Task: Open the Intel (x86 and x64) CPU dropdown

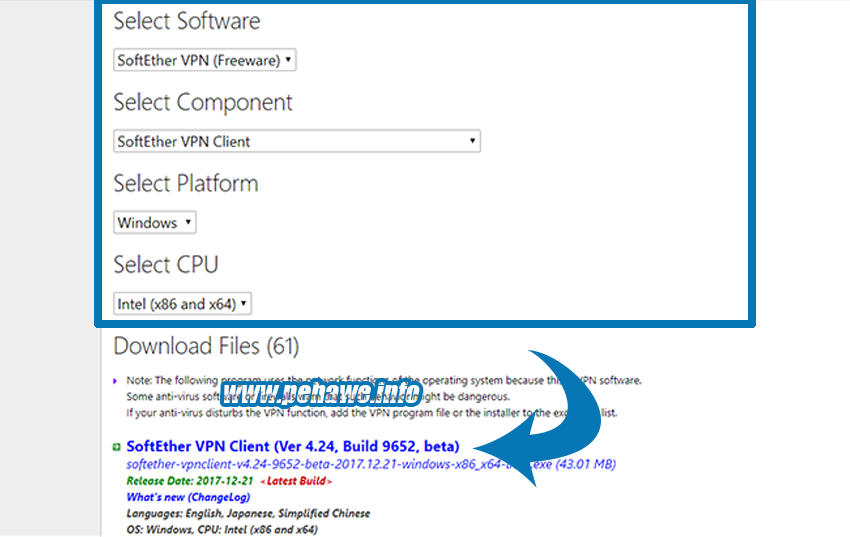Action: click(x=182, y=304)
